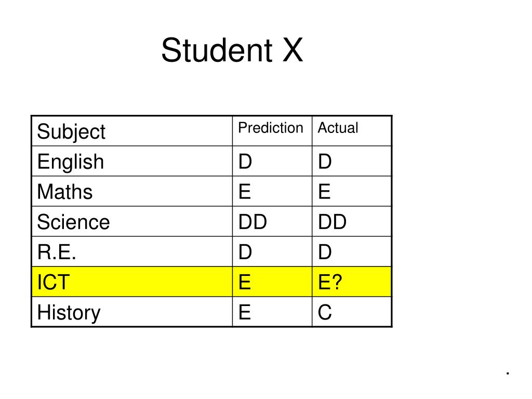Select Maths actual grade E
The height and width of the screenshot is (399, 532).
click(x=352, y=191)
